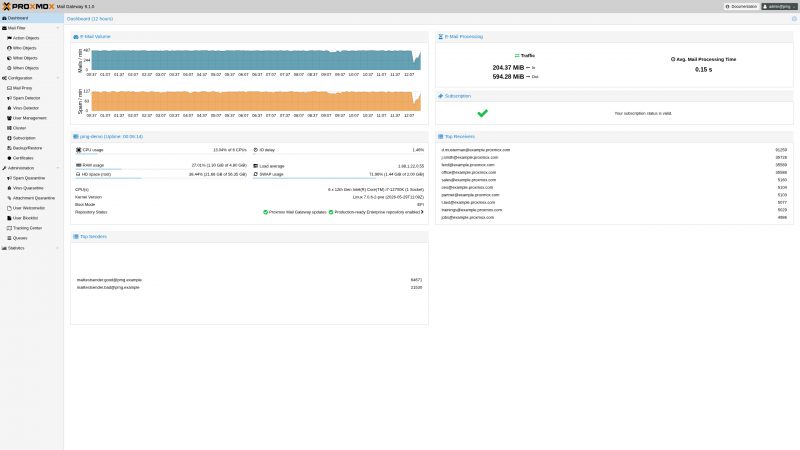Collapse the Configuration section
This screenshot has height=450, width=800.
point(58,78)
